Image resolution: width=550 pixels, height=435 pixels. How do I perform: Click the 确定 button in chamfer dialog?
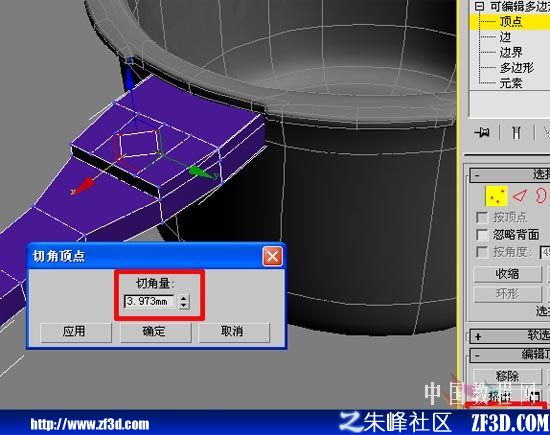pos(155,332)
